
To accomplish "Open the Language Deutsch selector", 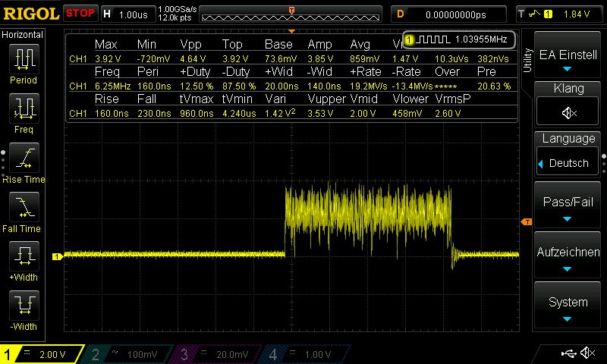I will click(x=568, y=163).
